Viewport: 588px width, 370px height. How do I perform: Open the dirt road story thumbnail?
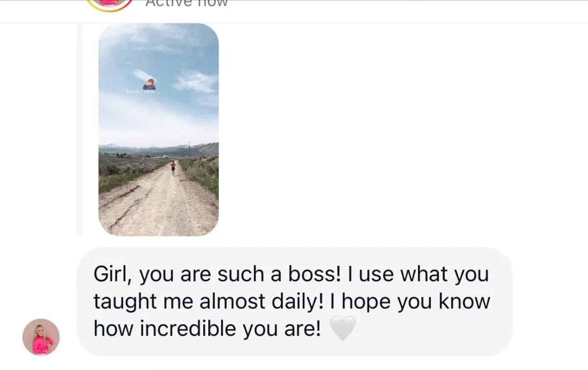point(159,130)
